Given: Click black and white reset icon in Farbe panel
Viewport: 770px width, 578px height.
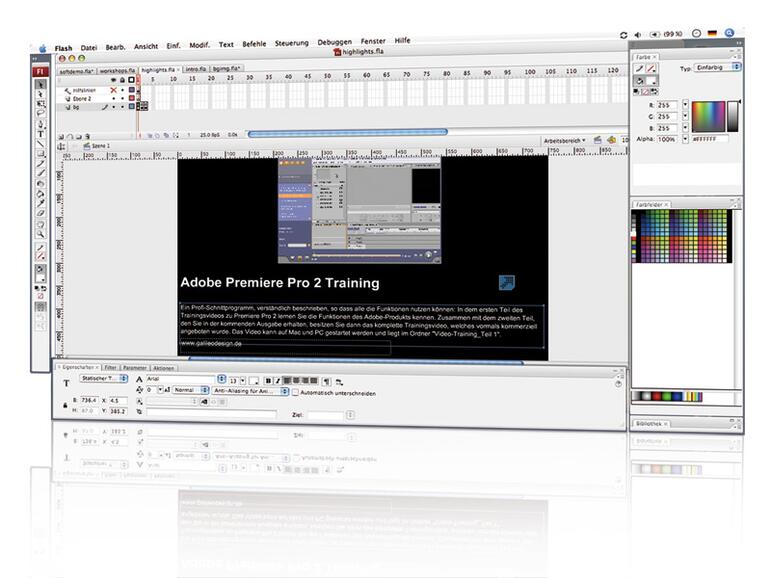Looking at the screenshot, I should pyautogui.click(x=637, y=92).
